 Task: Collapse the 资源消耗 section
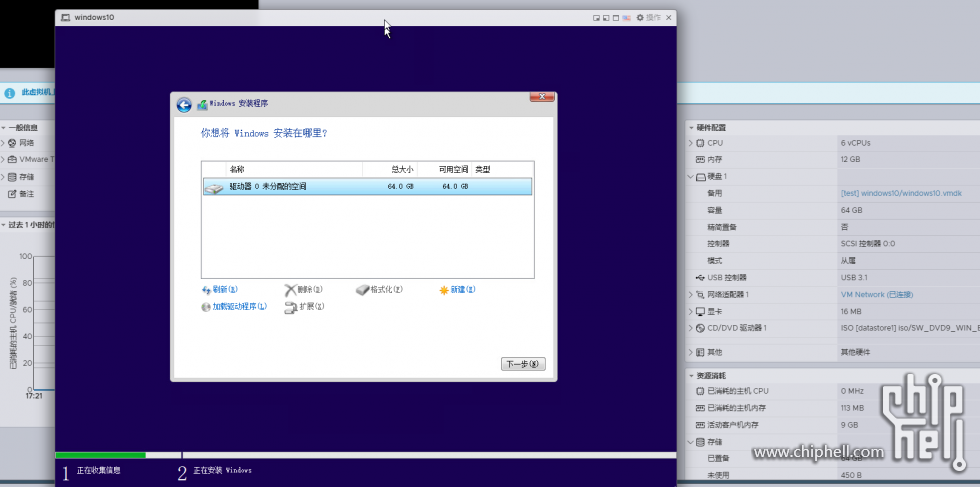tap(691, 376)
